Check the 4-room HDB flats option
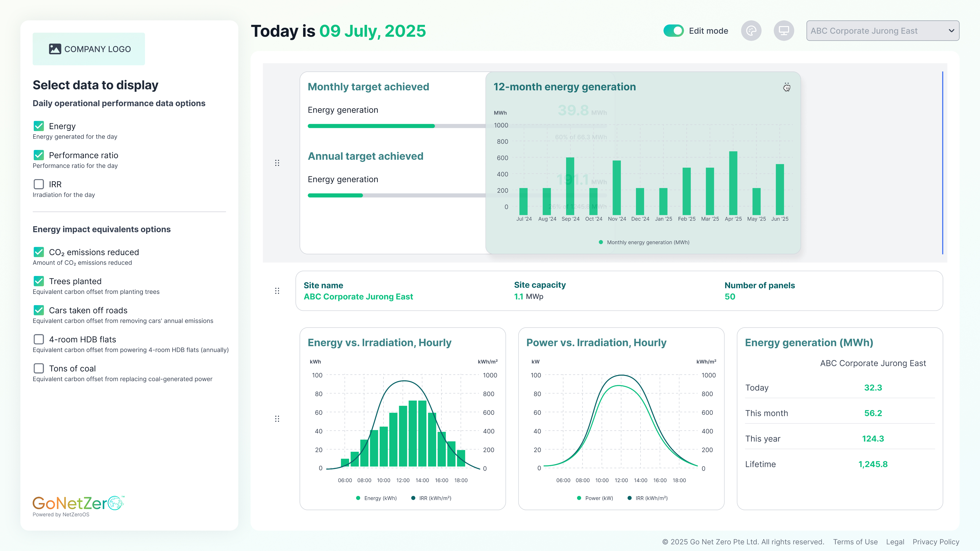Screen dimensions: 980x551 [39, 339]
